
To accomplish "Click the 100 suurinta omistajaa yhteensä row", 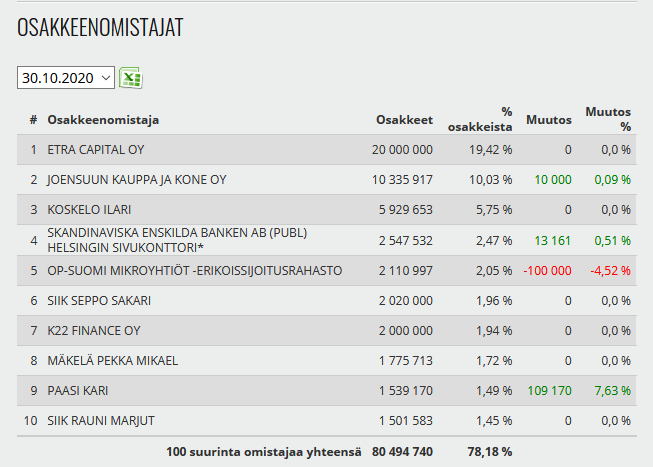I will [263, 452].
